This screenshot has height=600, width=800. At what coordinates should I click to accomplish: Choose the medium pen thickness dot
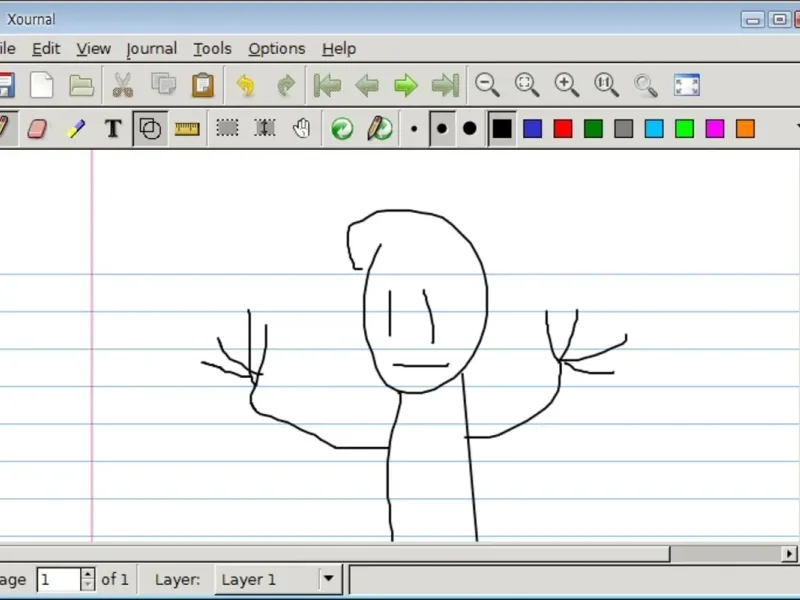click(x=442, y=129)
